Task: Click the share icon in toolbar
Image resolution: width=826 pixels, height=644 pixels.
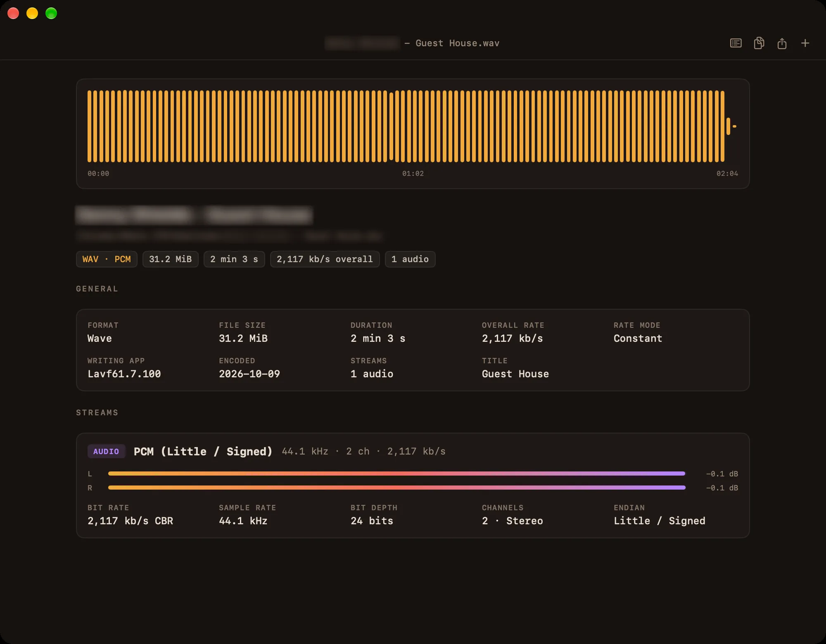Action: tap(782, 43)
